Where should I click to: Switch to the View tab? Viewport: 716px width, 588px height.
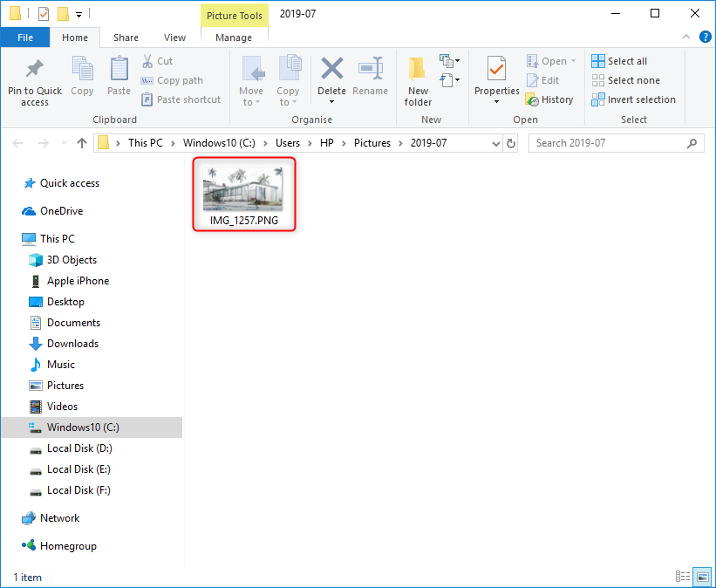coord(174,38)
